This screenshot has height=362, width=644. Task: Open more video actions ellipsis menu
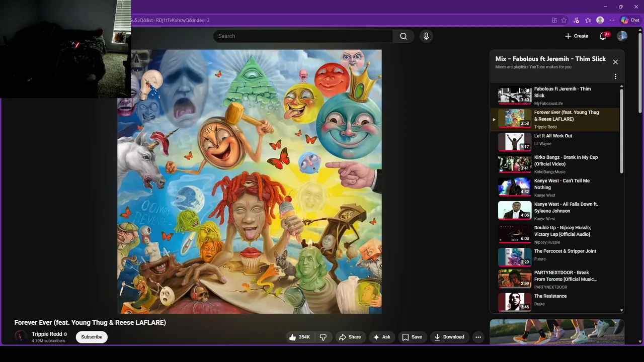coord(478,337)
